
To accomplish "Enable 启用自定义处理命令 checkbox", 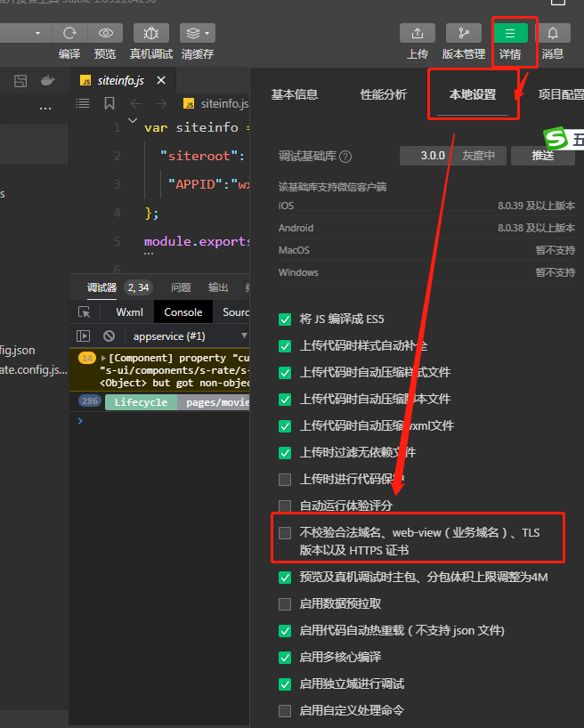I will click(285, 711).
